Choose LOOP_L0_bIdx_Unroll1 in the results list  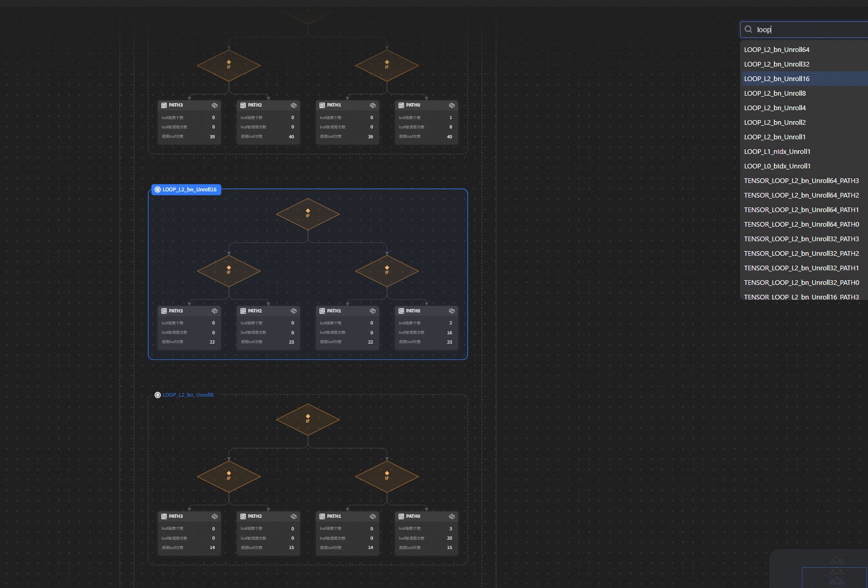coord(777,166)
